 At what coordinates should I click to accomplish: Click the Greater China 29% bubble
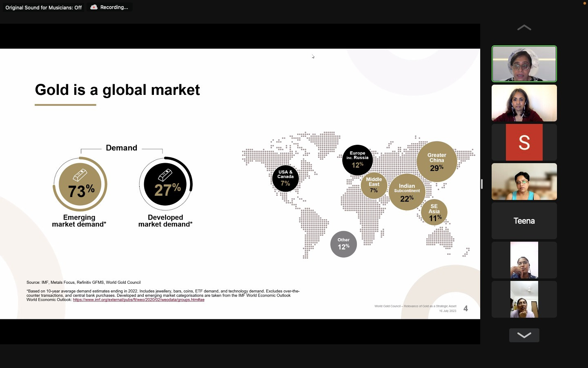tap(437, 162)
